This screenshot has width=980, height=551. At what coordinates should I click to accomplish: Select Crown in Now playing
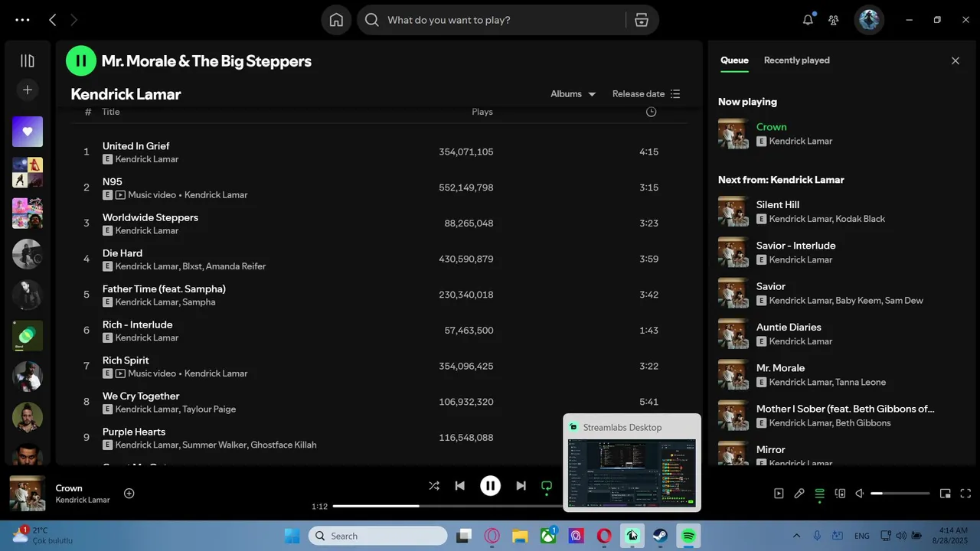pos(771,127)
